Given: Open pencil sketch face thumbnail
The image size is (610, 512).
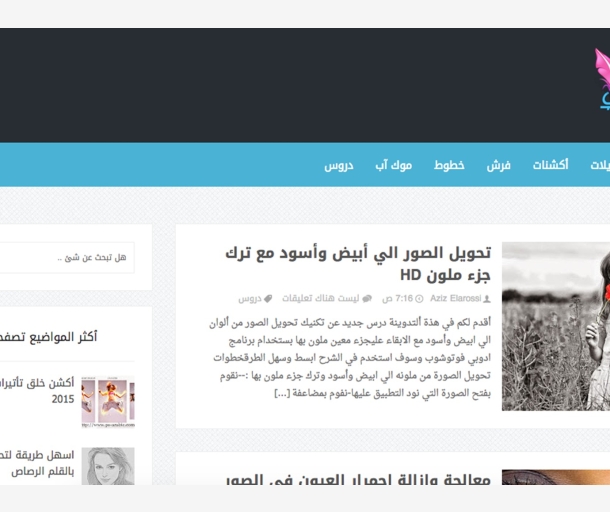Looking at the screenshot, I should click(x=108, y=466).
